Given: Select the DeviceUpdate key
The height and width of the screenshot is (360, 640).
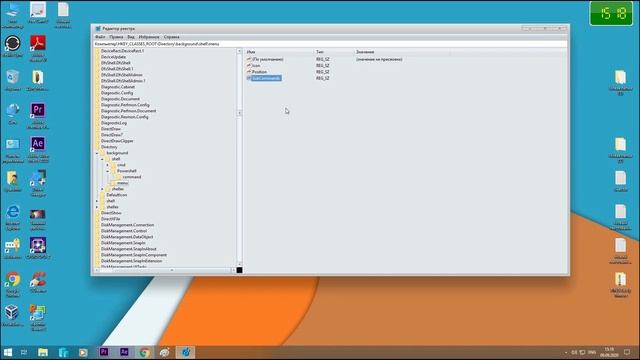Looking at the screenshot, I should point(113,57).
